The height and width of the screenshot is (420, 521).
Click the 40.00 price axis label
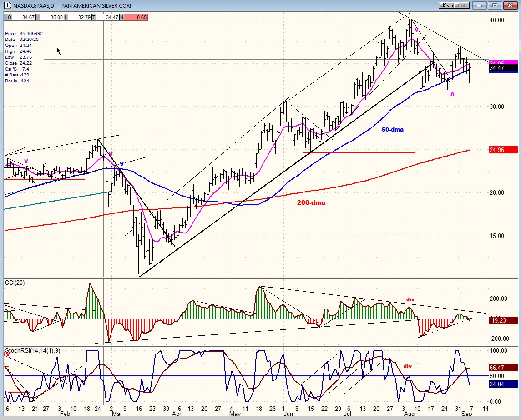(x=497, y=20)
